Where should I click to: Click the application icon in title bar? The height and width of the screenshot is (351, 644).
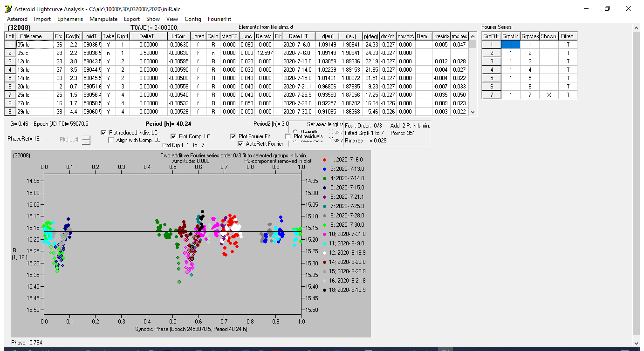point(8,9)
